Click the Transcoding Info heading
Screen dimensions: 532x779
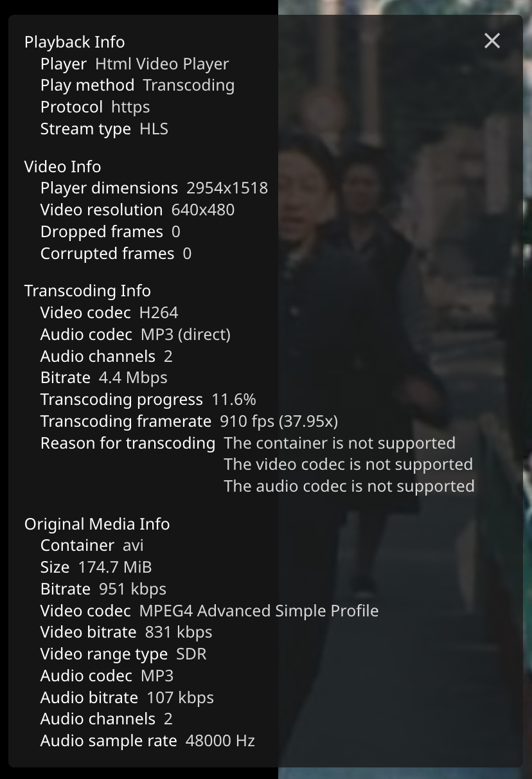87,291
